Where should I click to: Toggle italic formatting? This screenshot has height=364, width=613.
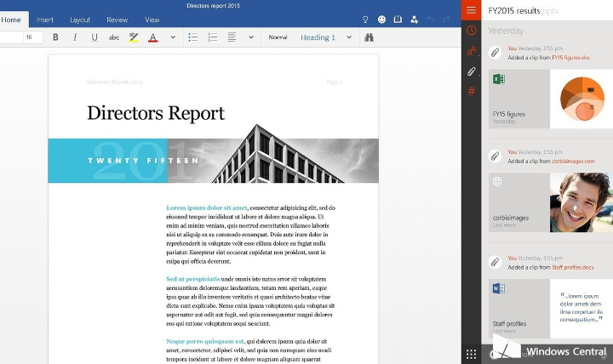tap(75, 37)
